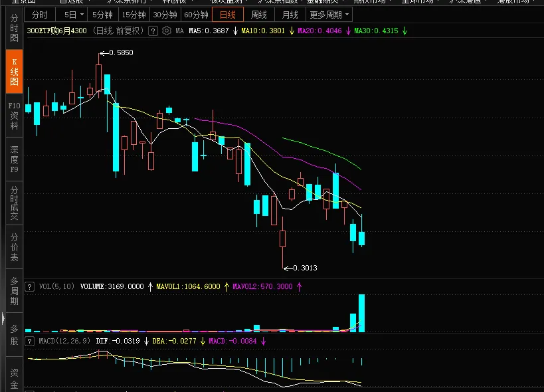Select 30分钟 chart period
This screenshot has width=544, height=392.
click(165, 15)
